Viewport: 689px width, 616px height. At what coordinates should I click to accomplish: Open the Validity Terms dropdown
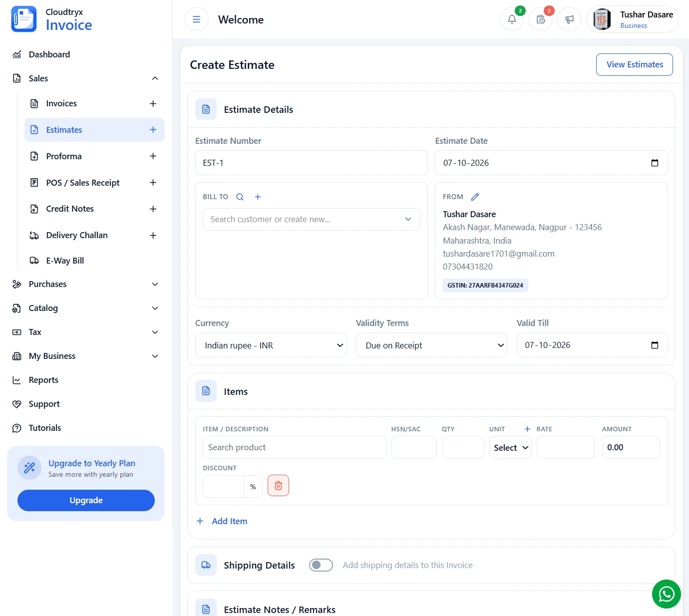coord(431,345)
